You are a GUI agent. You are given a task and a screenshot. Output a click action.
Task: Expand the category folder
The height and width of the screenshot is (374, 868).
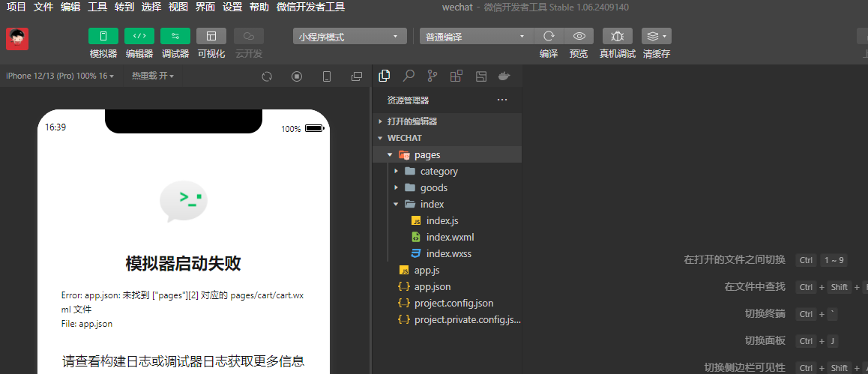click(x=447, y=171)
